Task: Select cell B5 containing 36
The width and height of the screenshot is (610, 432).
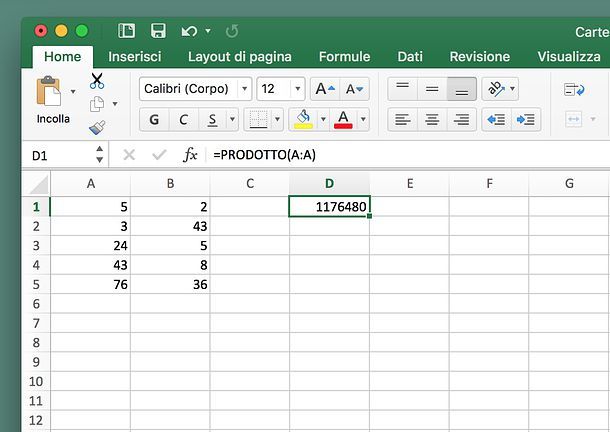Action: (x=170, y=284)
